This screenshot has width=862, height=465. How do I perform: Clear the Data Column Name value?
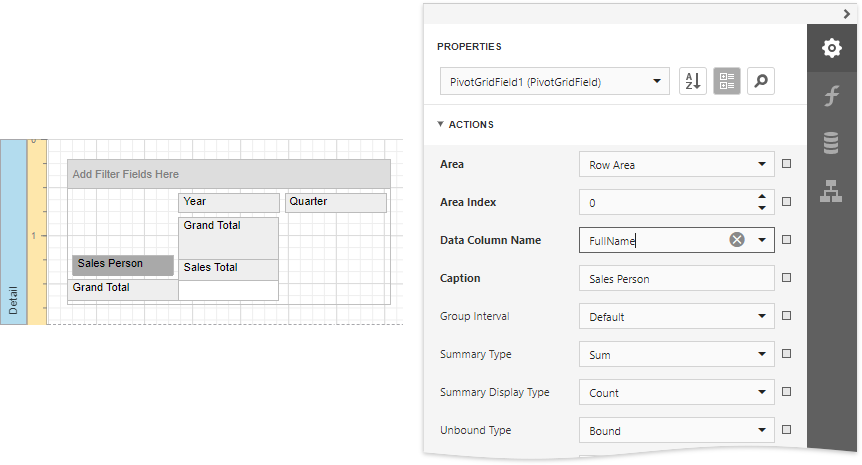737,240
